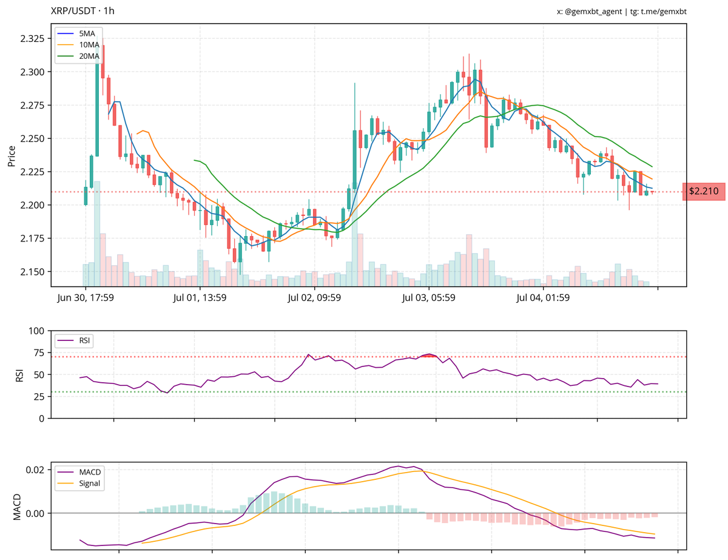Click the RSI axis value 25

tap(39, 397)
